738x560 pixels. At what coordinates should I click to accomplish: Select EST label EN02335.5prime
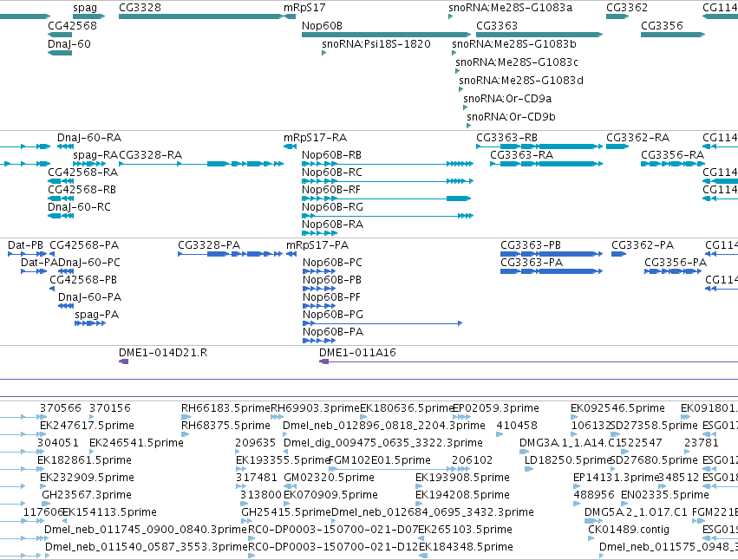[664, 495]
